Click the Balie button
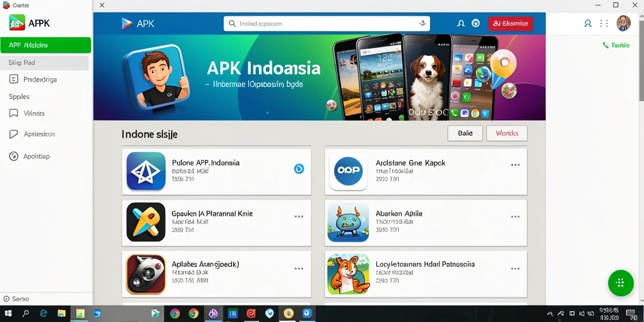644x322 pixels. (x=465, y=133)
